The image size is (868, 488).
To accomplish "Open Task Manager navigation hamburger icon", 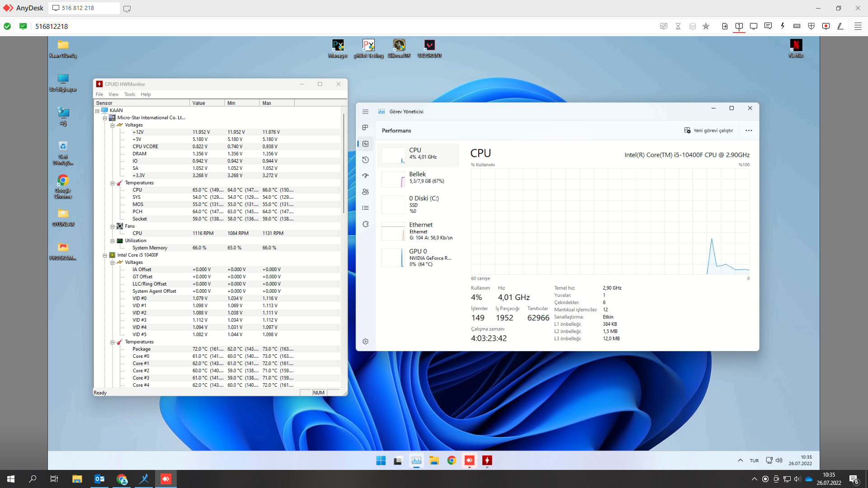I will 365,112.
